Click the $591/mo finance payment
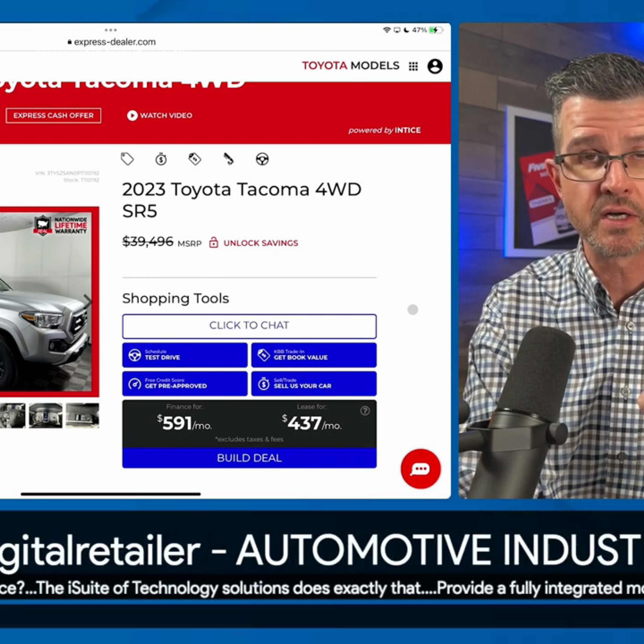The image size is (644, 644). (184, 423)
